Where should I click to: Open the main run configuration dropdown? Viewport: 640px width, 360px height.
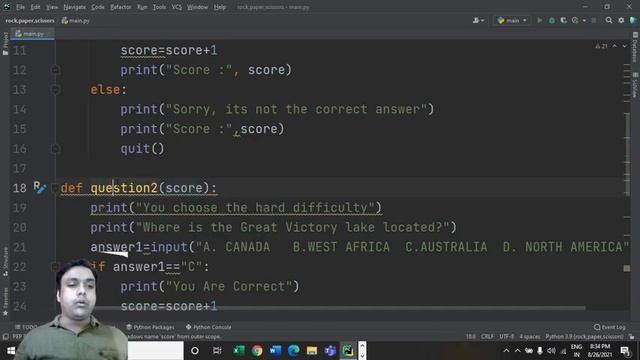[x=512, y=20]
